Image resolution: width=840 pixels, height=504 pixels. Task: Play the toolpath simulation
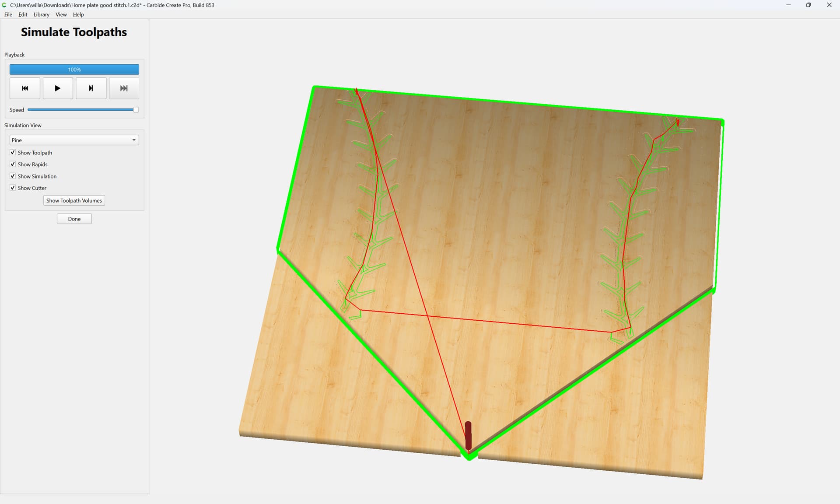(x=58, y=88)
